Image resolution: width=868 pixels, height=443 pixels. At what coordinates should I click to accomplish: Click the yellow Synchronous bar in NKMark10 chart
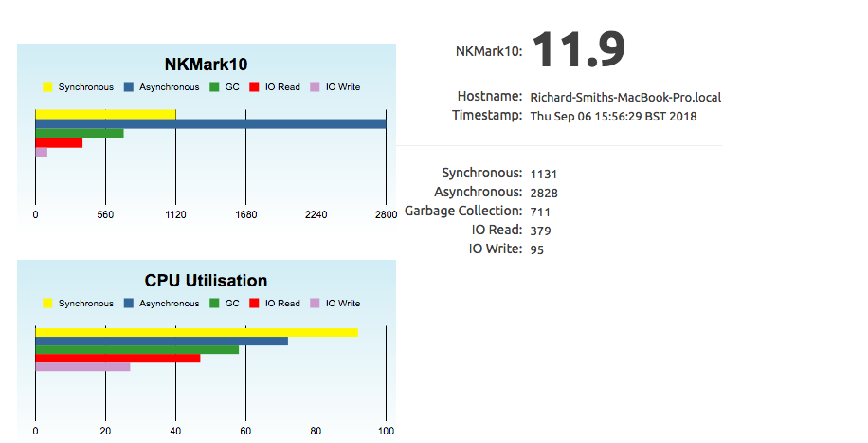pos(106,114)
